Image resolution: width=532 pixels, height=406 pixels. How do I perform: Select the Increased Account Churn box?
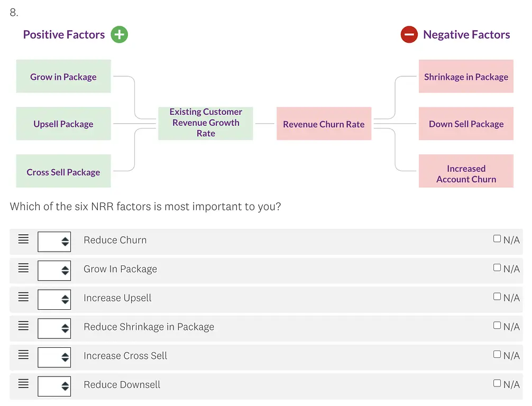tap(466, 171)
